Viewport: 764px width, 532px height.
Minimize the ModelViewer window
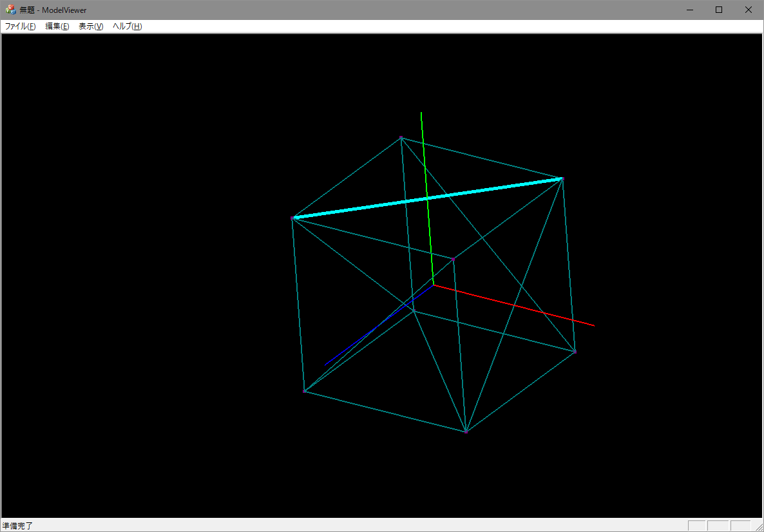[689, 10]
